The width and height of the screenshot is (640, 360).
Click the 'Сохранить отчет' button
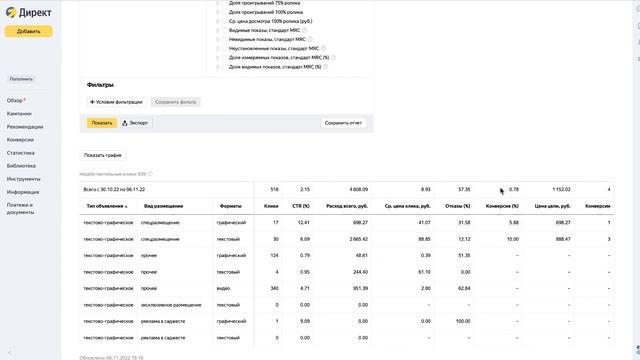[343, 123]
